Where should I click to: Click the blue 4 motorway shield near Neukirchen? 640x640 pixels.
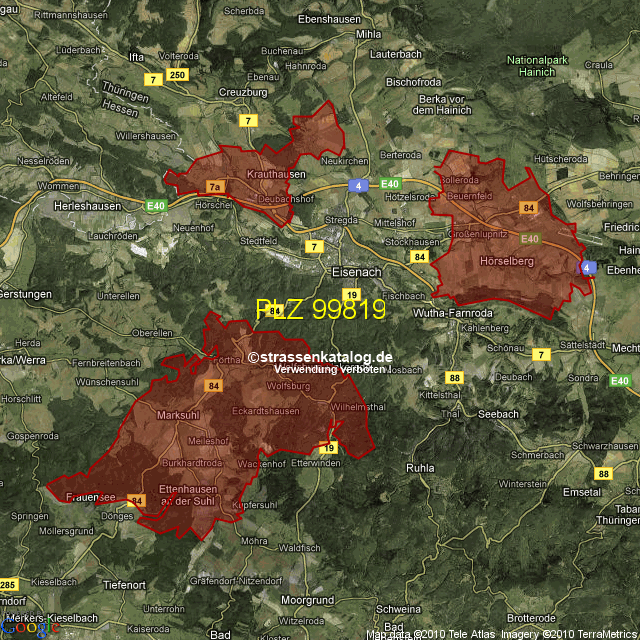pos(358,185)
